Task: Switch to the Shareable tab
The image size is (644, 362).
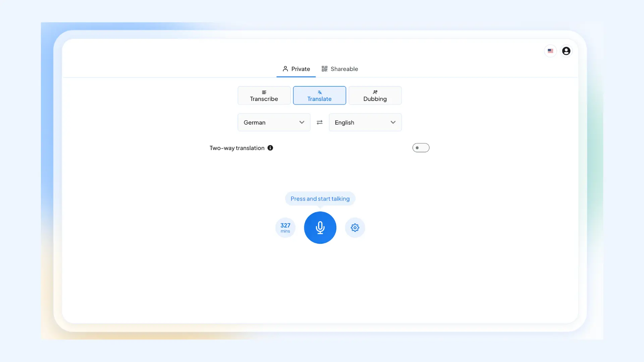Action: pos(344,69)
